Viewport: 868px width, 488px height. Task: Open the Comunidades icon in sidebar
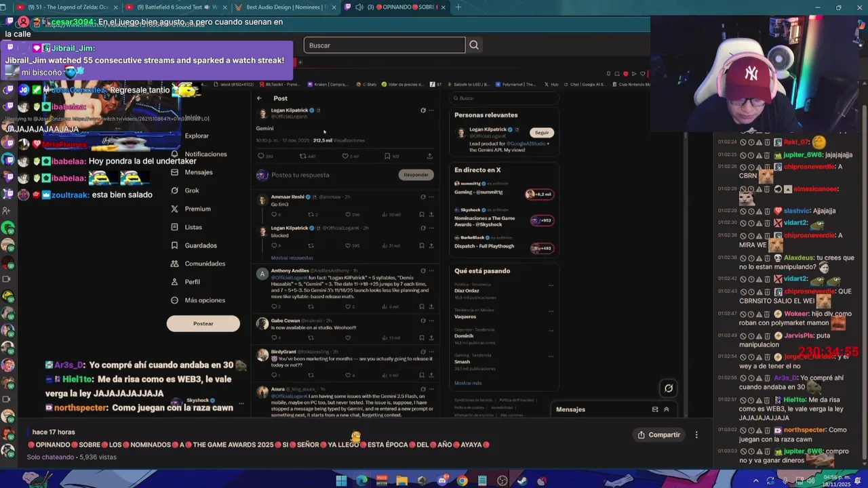point(174,264)
